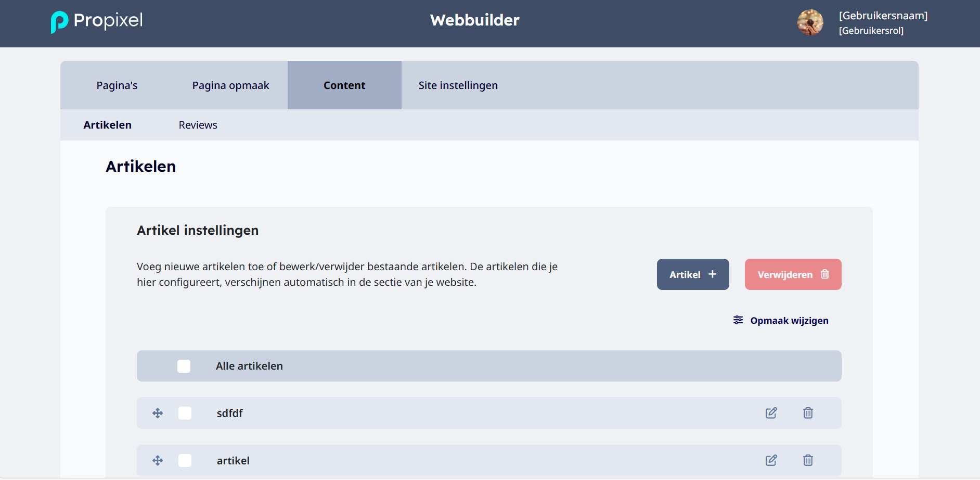980x480 pixels.
Task: Click the edit icon for sdfdf article
Action: coord(771,413)
